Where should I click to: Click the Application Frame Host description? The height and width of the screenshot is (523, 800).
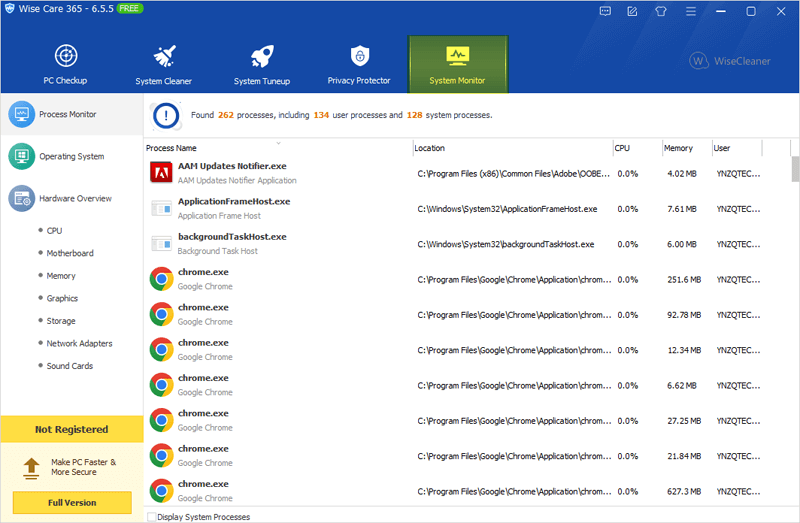coord(219,216)
